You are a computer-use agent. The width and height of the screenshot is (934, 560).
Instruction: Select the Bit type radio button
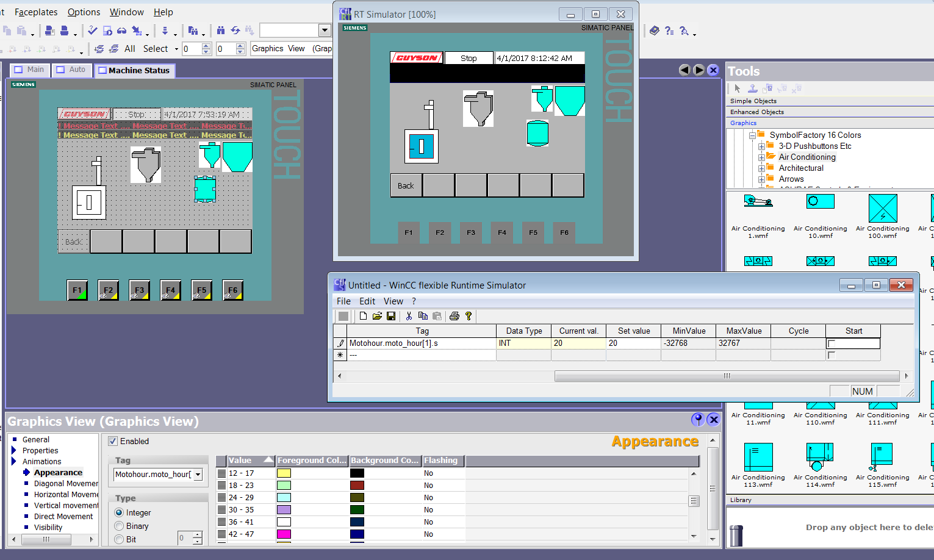119,539
